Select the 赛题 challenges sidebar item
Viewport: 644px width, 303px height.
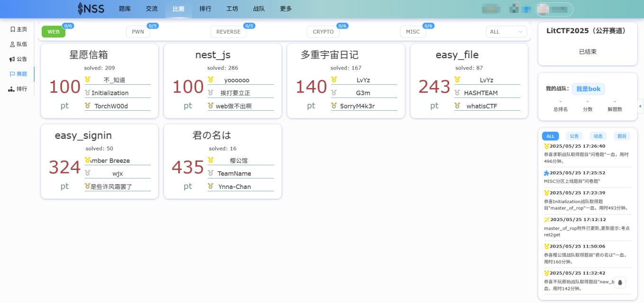(x=18, y=74)
